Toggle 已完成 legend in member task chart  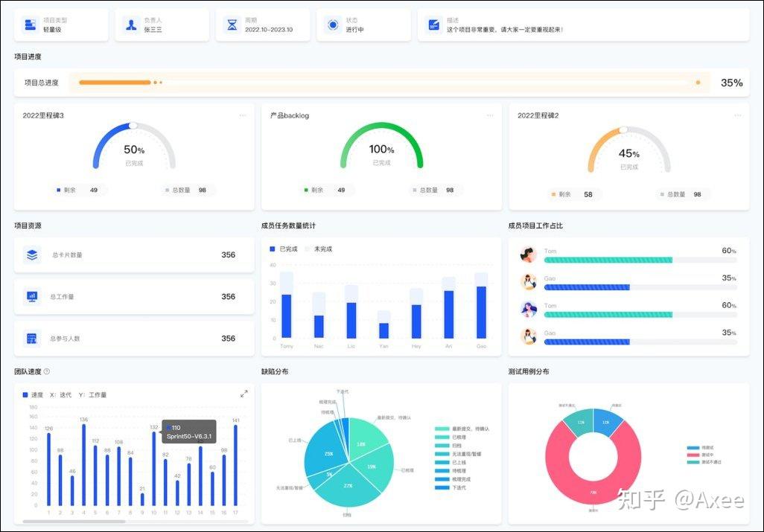[284, 249]
